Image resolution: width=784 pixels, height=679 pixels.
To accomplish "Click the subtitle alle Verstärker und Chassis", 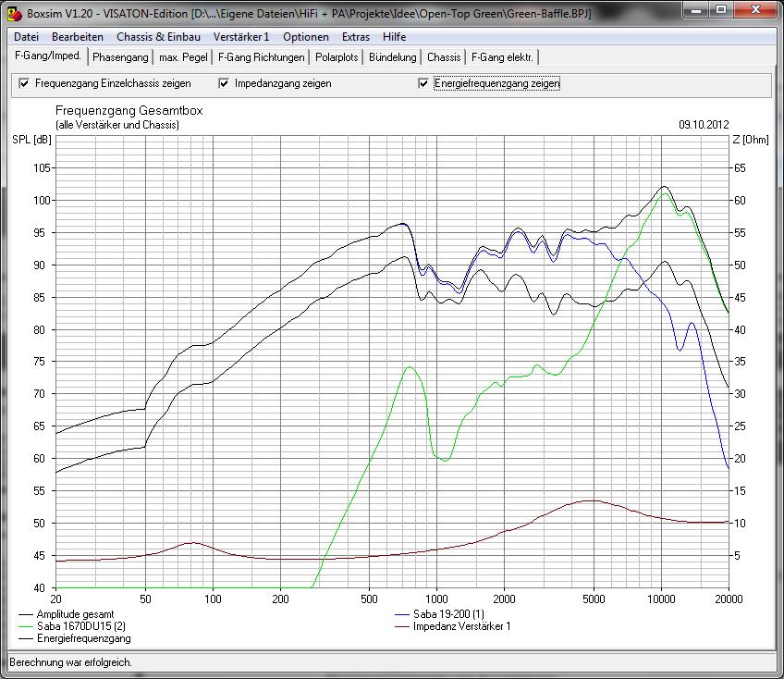I will [117, 125].
